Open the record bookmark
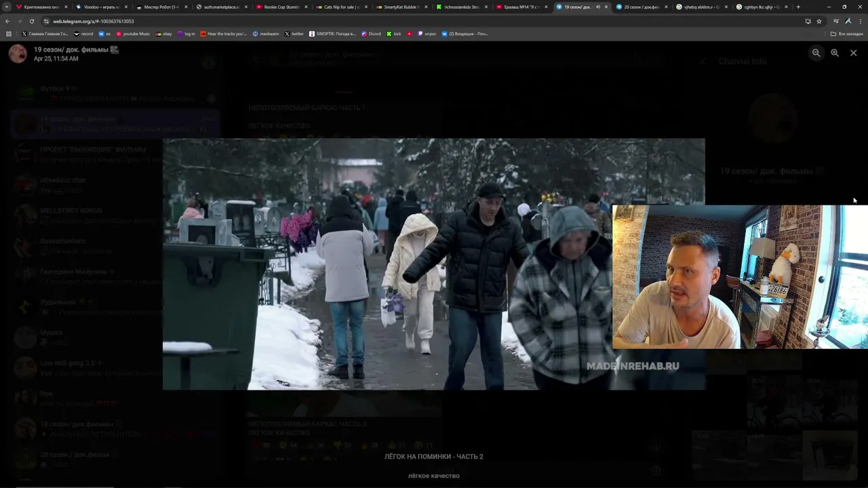This screenshot has height=488, width=868. pyautogui.click(x=84, y=34)
